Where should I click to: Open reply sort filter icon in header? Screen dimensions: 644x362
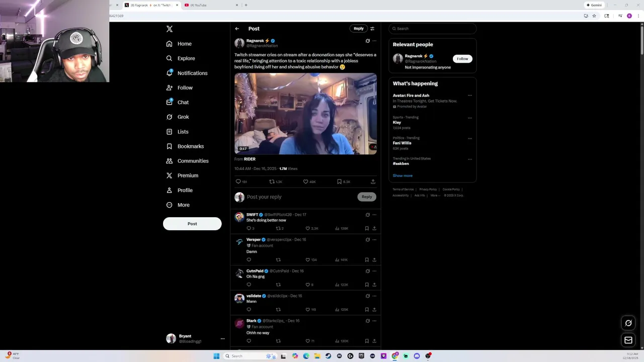[372, 29]
